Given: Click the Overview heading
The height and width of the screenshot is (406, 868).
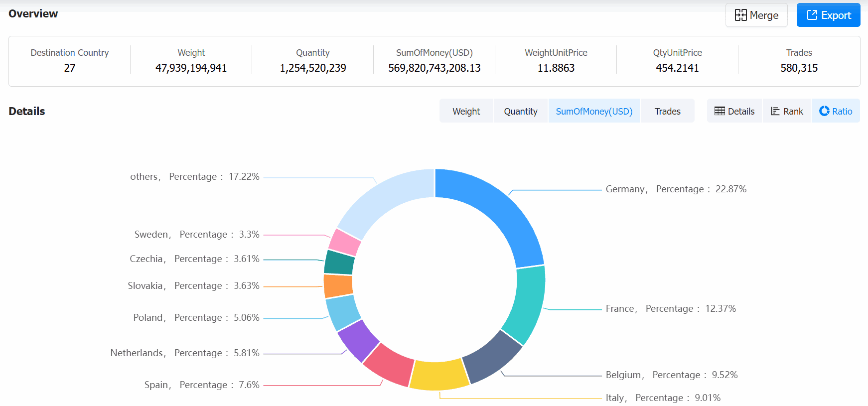Looking at the screenshot, I should pos(33,14).
